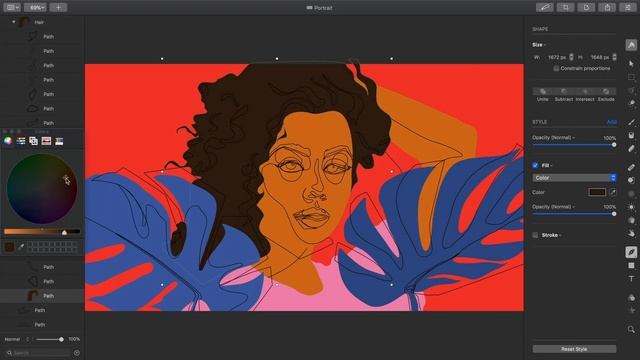Expand the Fill options chevron
Viewport: 640px width, 360px height.
551,166
